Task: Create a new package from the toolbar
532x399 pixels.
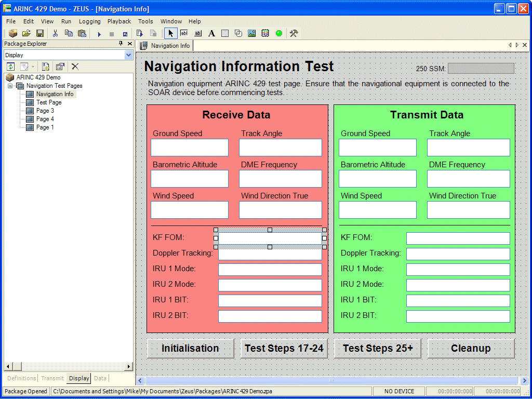Action: pos(13,33)
